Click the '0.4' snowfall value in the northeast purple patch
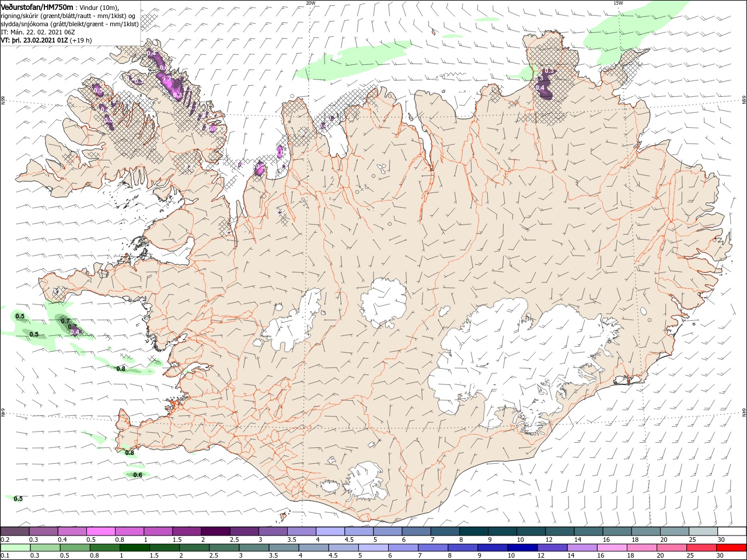The image size is (747, 560). click(540, 88)
